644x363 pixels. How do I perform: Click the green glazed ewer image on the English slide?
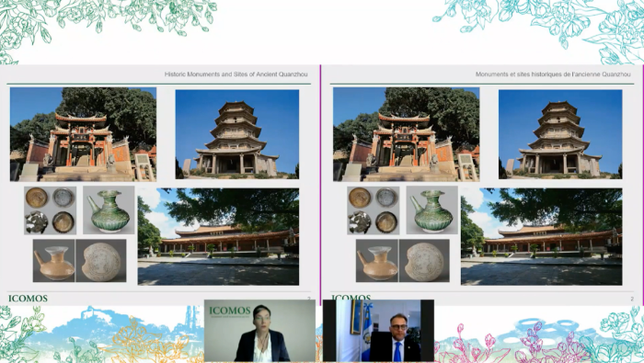pos(109,210)
